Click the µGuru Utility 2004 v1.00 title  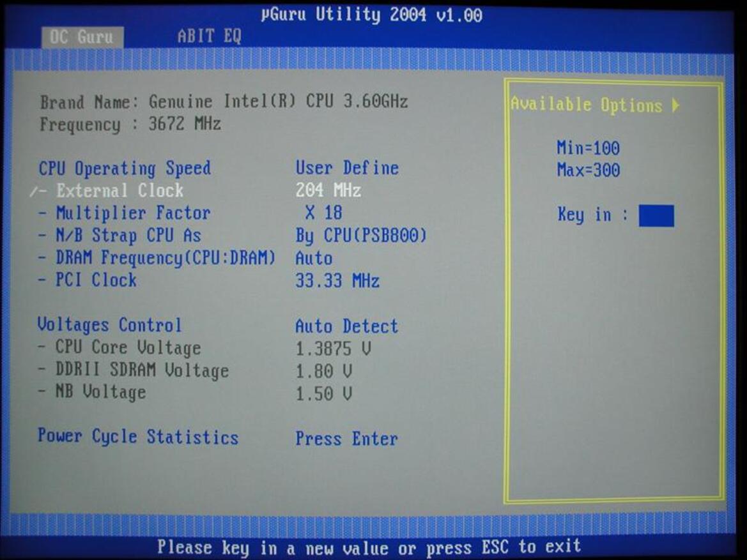click(x=372, y=14)
